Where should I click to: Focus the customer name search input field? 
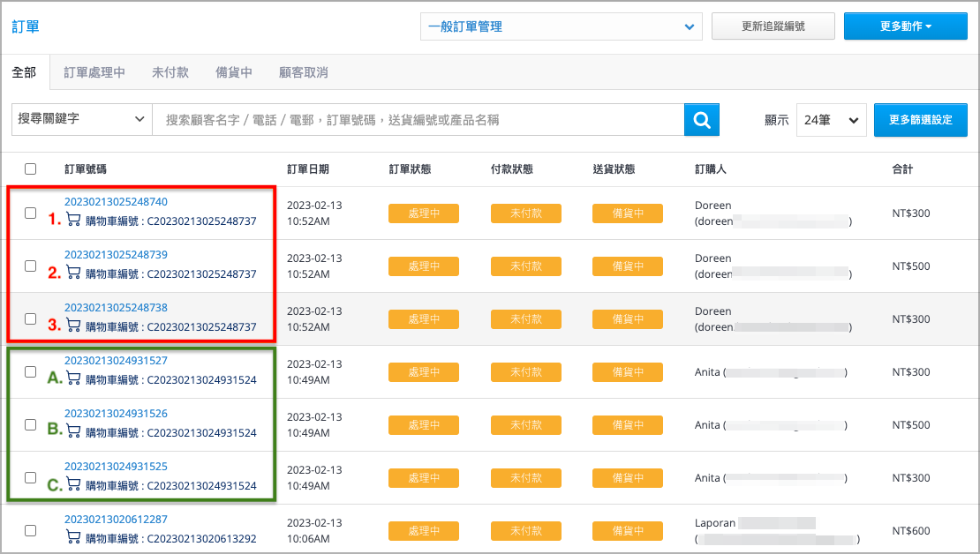(x=418, y=120)
